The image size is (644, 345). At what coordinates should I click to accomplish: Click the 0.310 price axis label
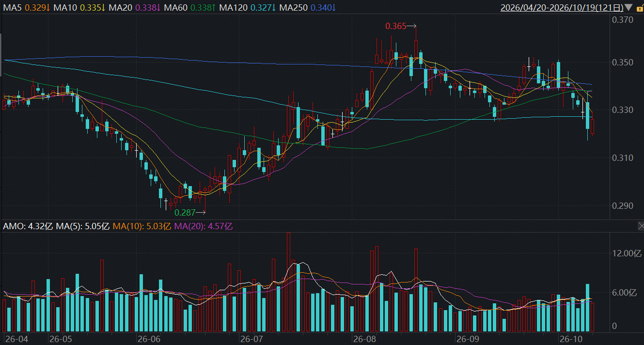click(x=623, y=158)
